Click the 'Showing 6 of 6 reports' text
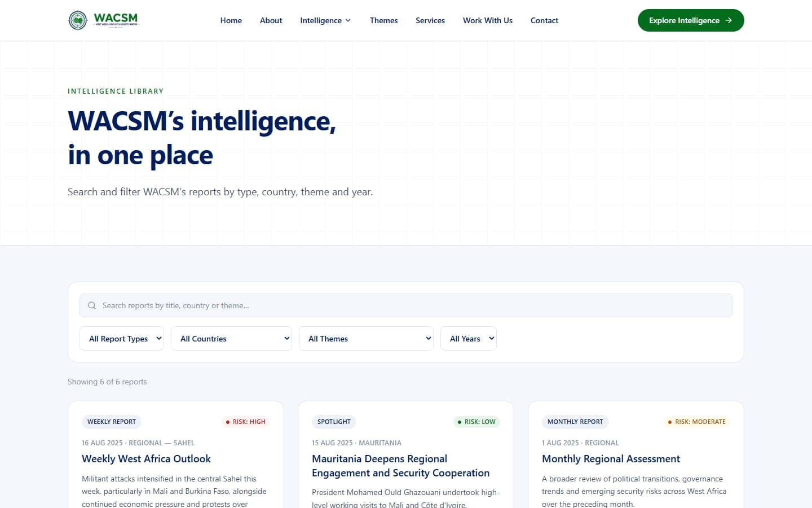Viewport: 812px width, 508px height. tap(107, 382)
